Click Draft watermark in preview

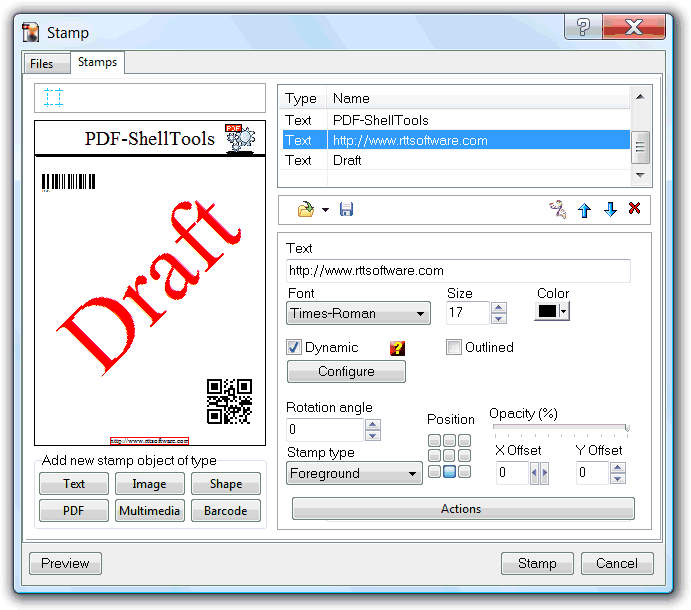tap(149, 287)
